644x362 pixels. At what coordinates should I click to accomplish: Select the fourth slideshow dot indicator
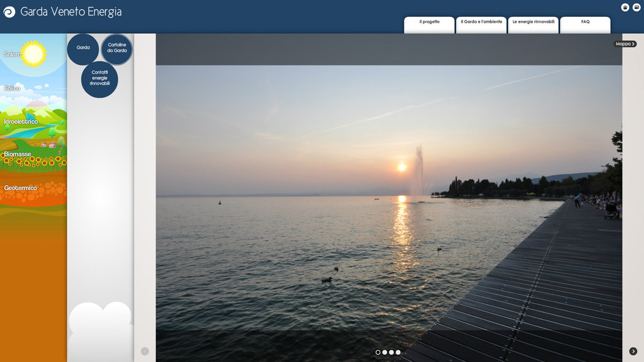tap(398, 352)
